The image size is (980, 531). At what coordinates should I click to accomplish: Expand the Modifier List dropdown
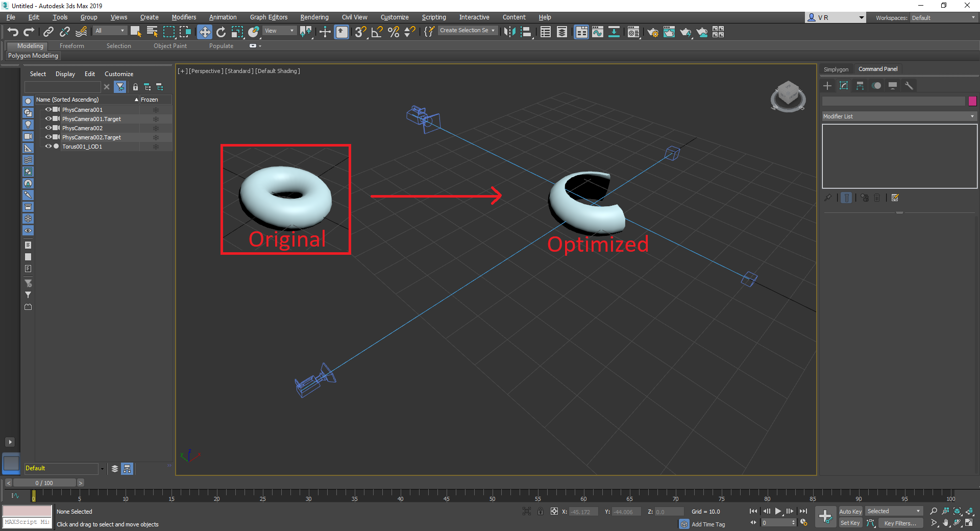click(x=899, y=116)
